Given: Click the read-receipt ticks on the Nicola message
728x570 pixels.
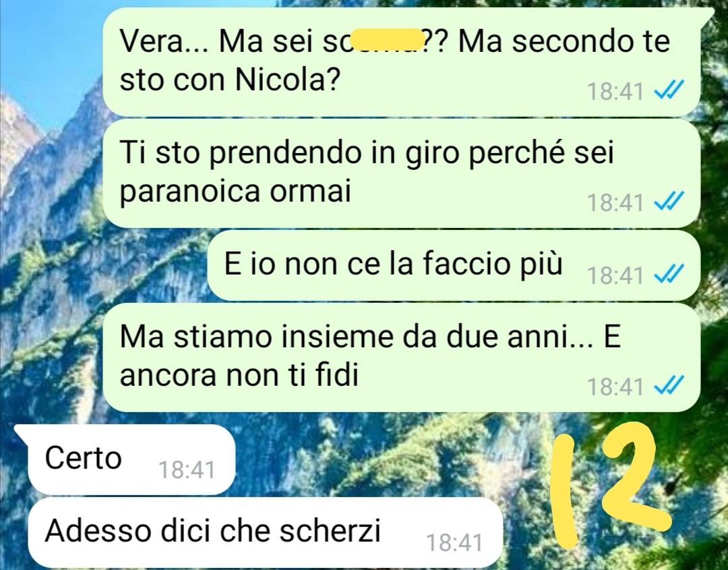Looking at the screenshot, I should 669,90.
